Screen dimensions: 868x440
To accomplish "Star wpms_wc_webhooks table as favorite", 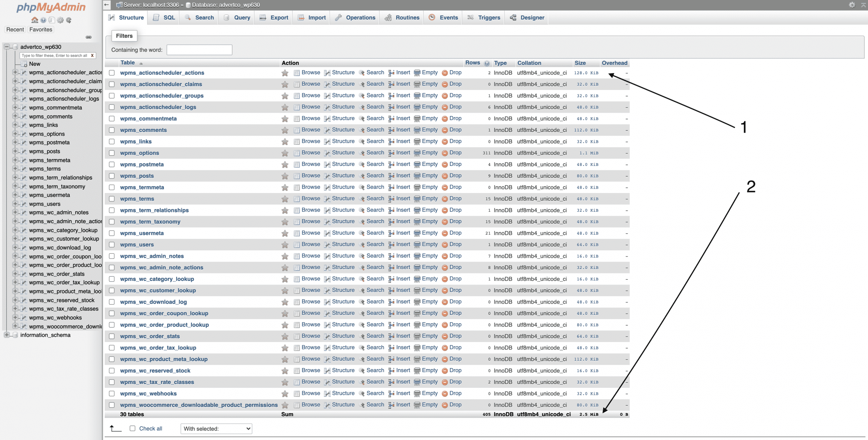I will [x=285, y=394].
